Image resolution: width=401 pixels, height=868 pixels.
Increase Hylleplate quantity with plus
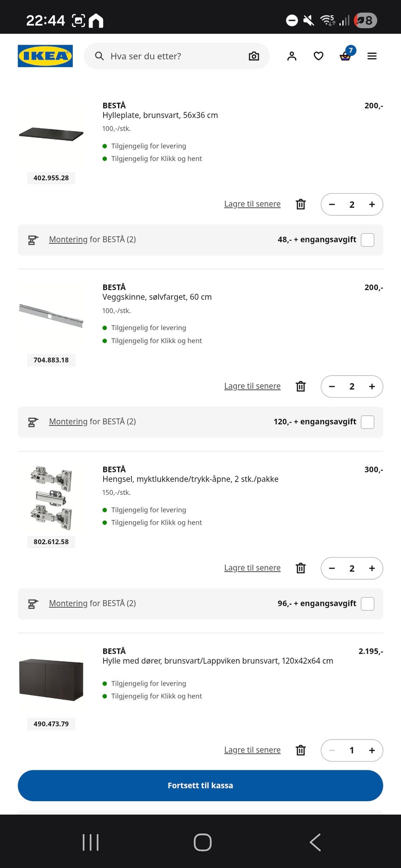coord(372,204)
